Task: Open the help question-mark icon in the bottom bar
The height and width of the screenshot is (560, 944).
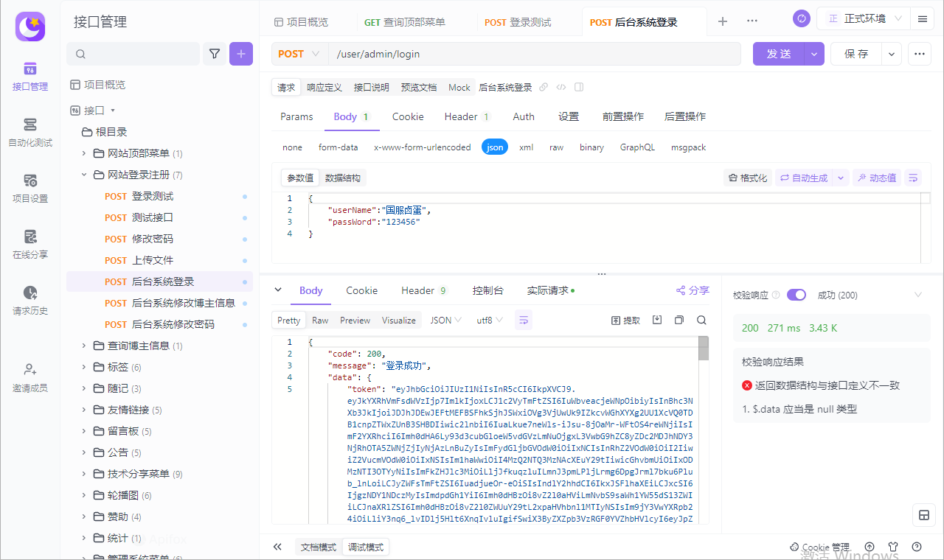Action: [x=917, y=547]
